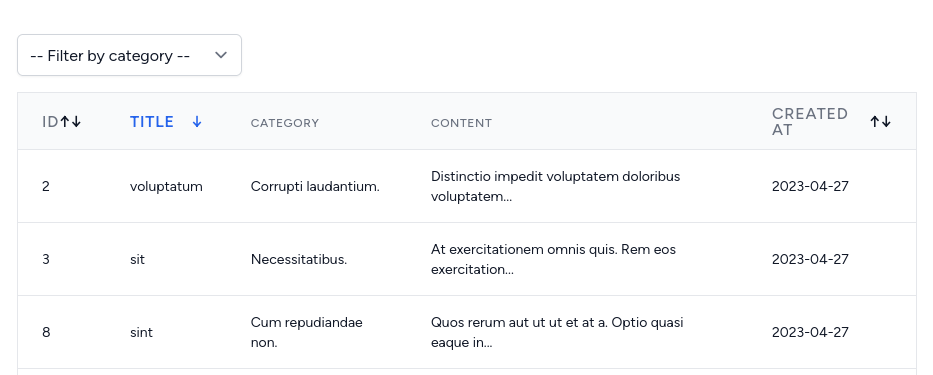This screenshot has height=375, width=933.
Task: Click the blue Title sort arrow
Action: click(x=197, y=122)
